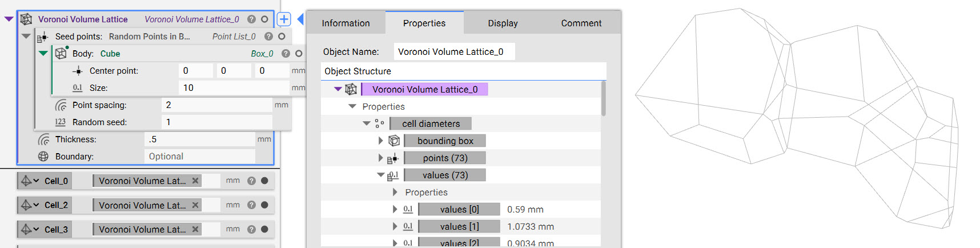This screenshot has width=980, height=248.
Task: Select the points (73) tree item
Action: [445, 158]
